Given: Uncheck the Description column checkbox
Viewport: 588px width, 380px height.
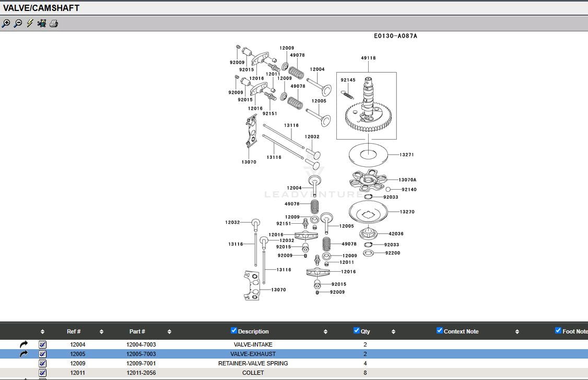Looking at the screenshot, I should tap(234, 330).
